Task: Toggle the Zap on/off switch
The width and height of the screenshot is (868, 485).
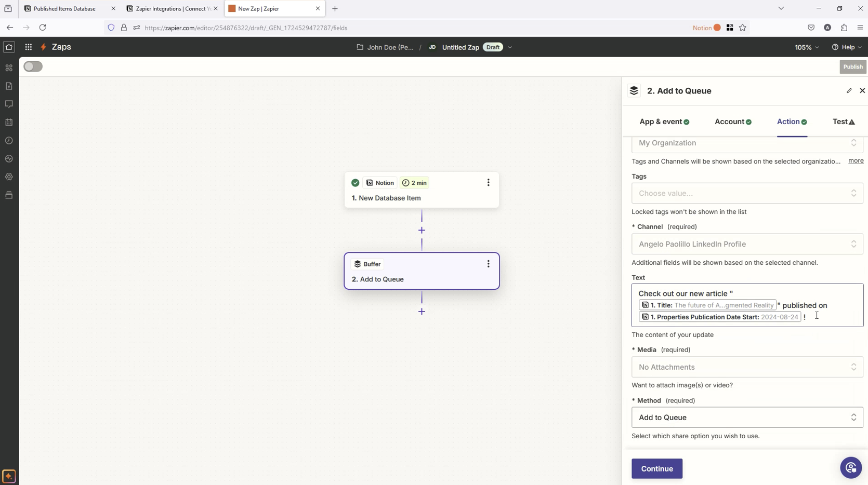Action: pos(33,66)
